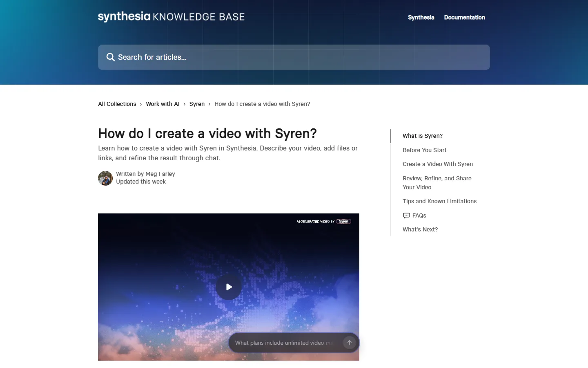Jump to What's Next? section
This screenshot has height=368, width=588.
420,229
